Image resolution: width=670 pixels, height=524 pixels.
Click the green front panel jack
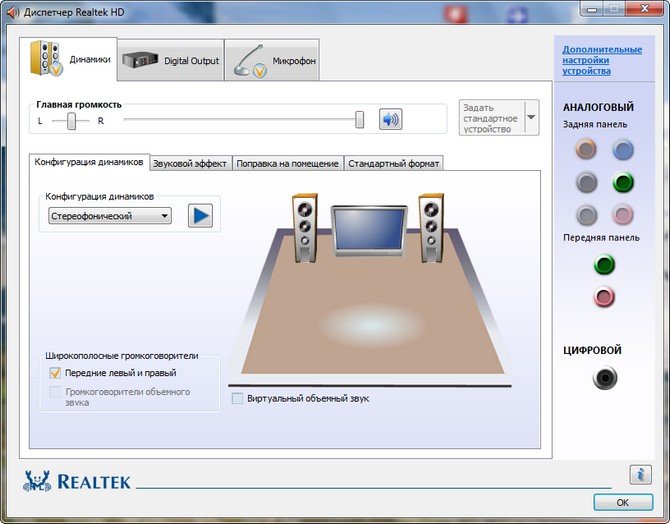point(604,264)
